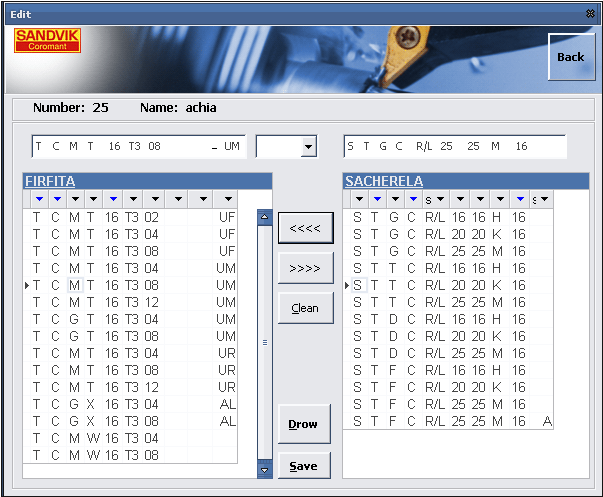
Task: Click the Drow button
Action: click(303, 424)
